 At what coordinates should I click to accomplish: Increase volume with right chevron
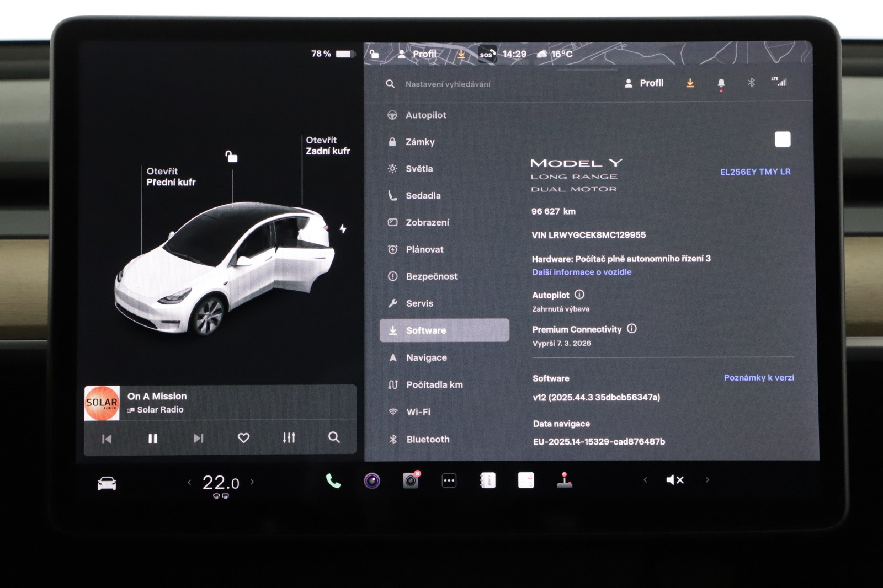[x=707, y=480]
